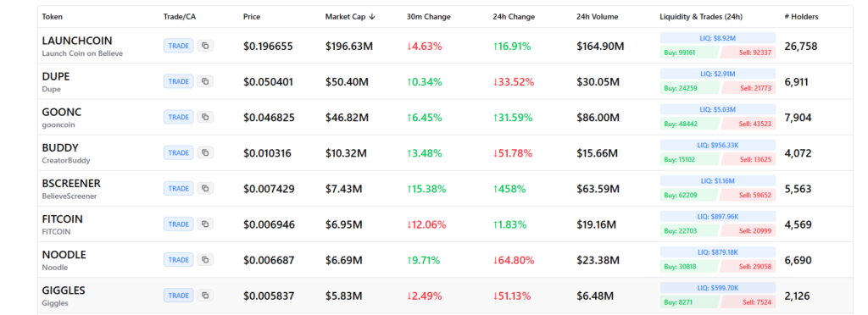The width and height of the screenshot is (868, 315).
Task: Select the GOONC gooncoin token name
Action: pyautogui.click(x=61, y=117)
